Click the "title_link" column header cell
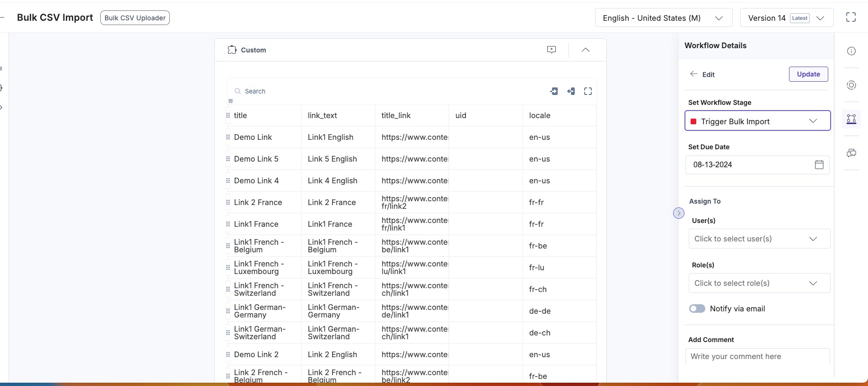The height and width of the screenshot is (386, 868). pos(412,115)
